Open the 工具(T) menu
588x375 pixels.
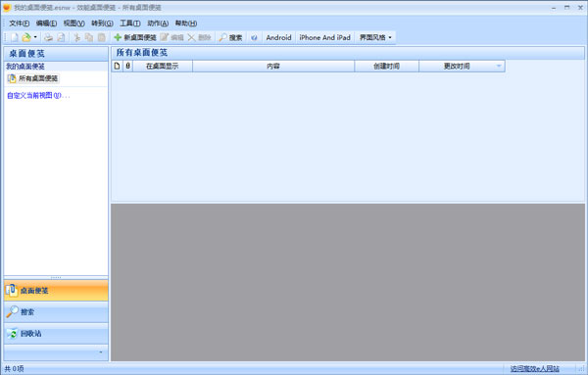[x=130, y=23]
